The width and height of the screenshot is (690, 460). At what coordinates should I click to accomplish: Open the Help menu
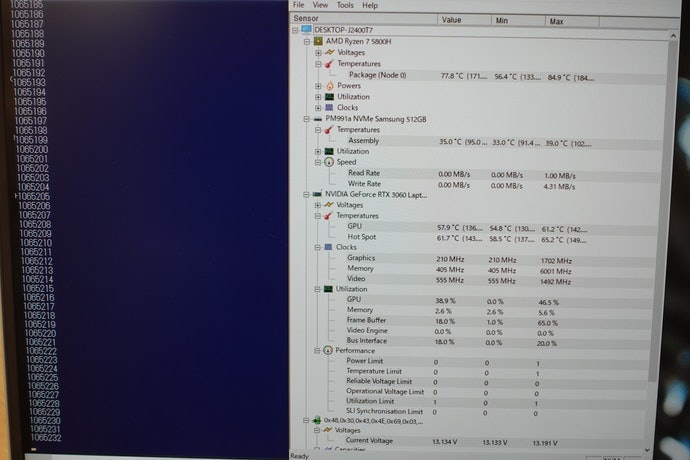(370, 6)
